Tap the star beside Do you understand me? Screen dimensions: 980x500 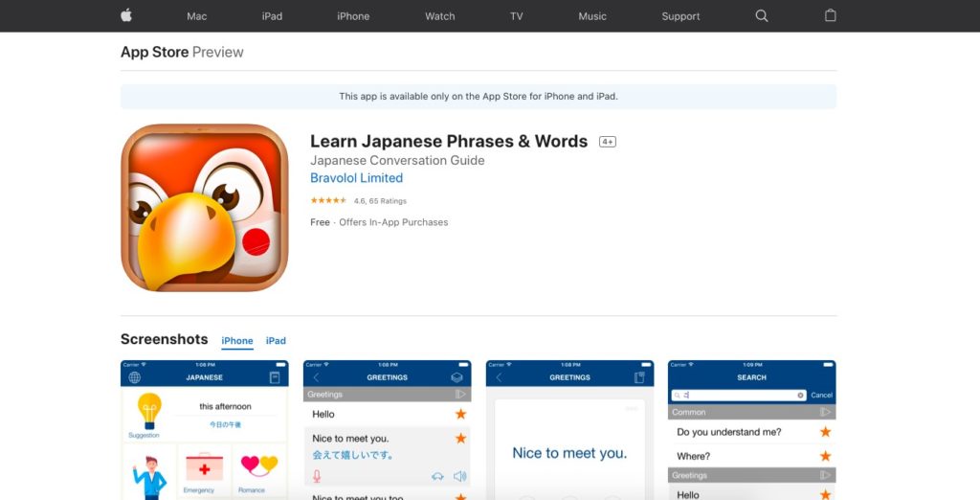point(826,432)
